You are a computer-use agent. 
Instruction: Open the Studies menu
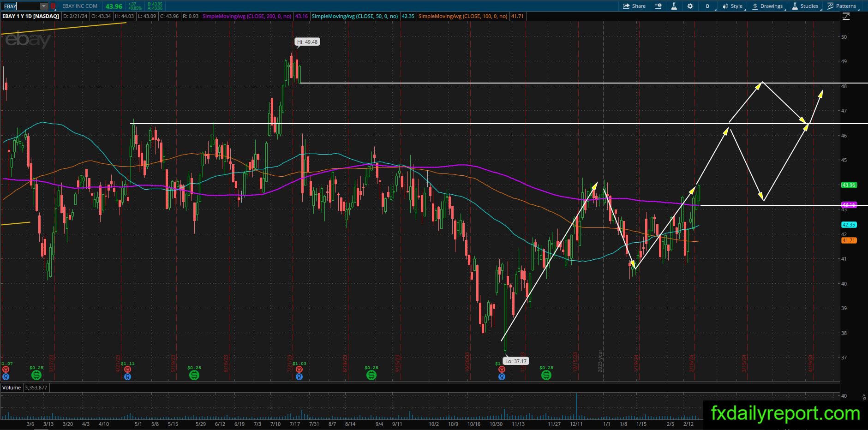805,6
